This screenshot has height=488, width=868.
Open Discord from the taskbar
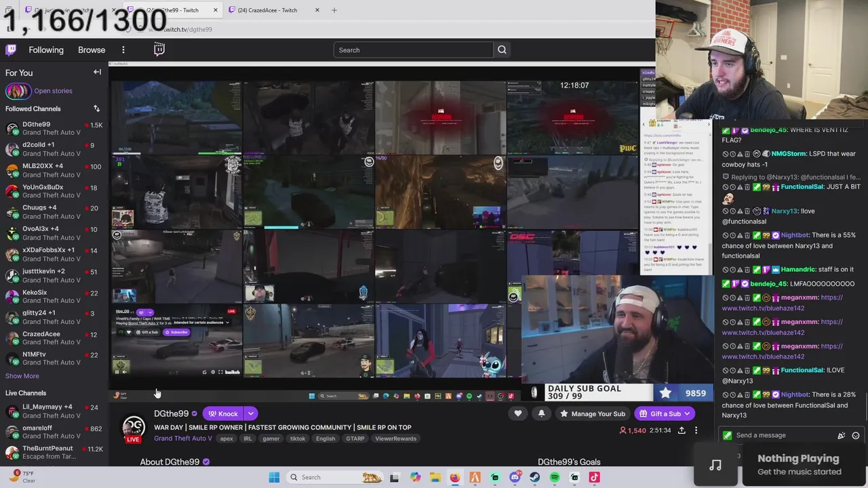515,477
